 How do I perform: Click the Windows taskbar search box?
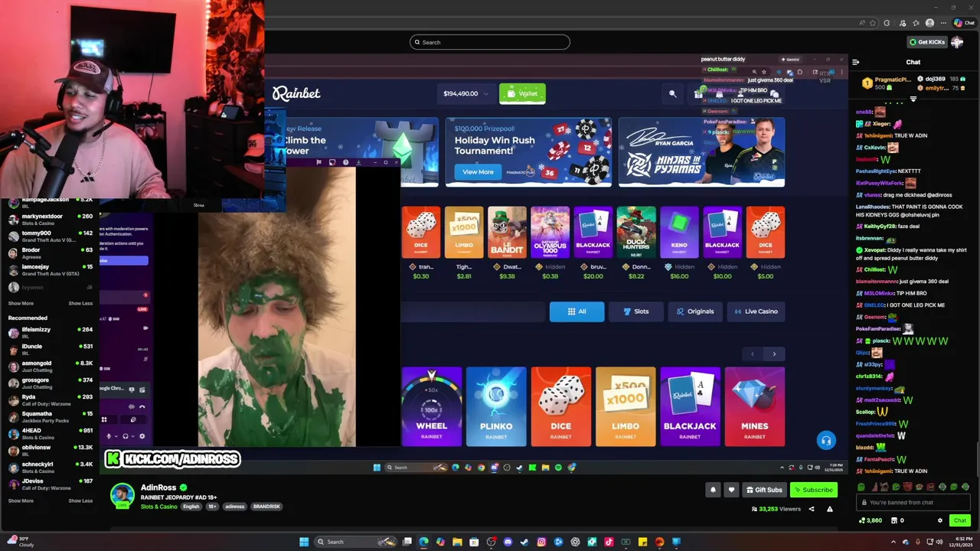pos(354,542)
